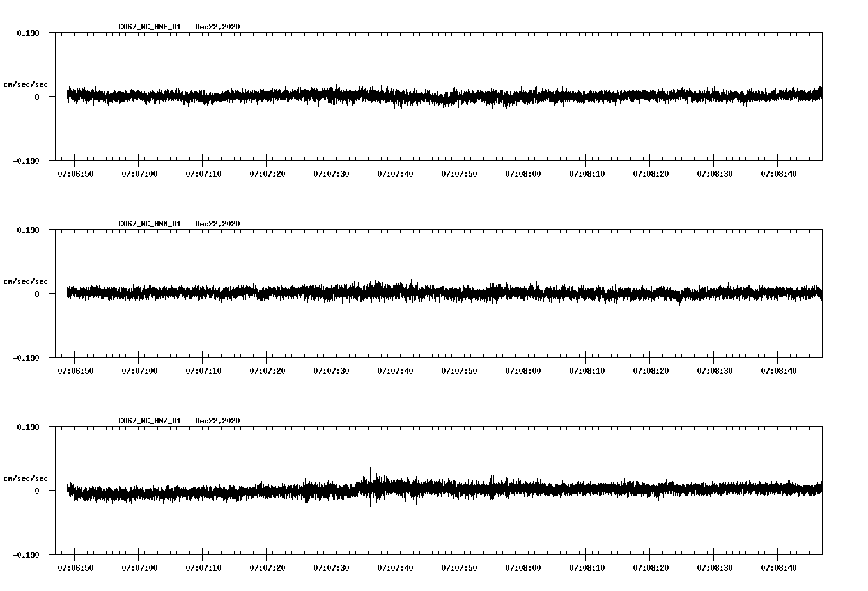Select the C067_NC_HNN_01 channel label
The width and height of the screenshot is (868, 591).
click(148, 224)
